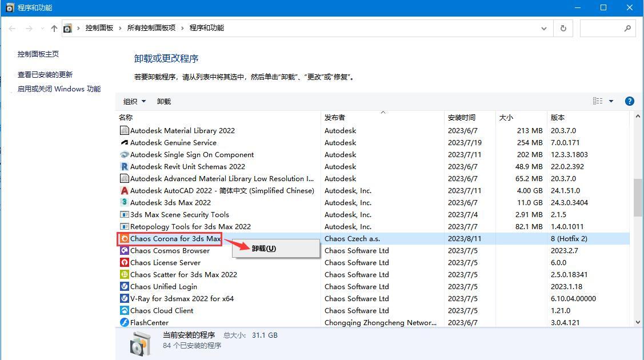This screenshot has width=644, height=360.
Task: Expand the address bar history dropdown
Action: click(x=544, y=29)
